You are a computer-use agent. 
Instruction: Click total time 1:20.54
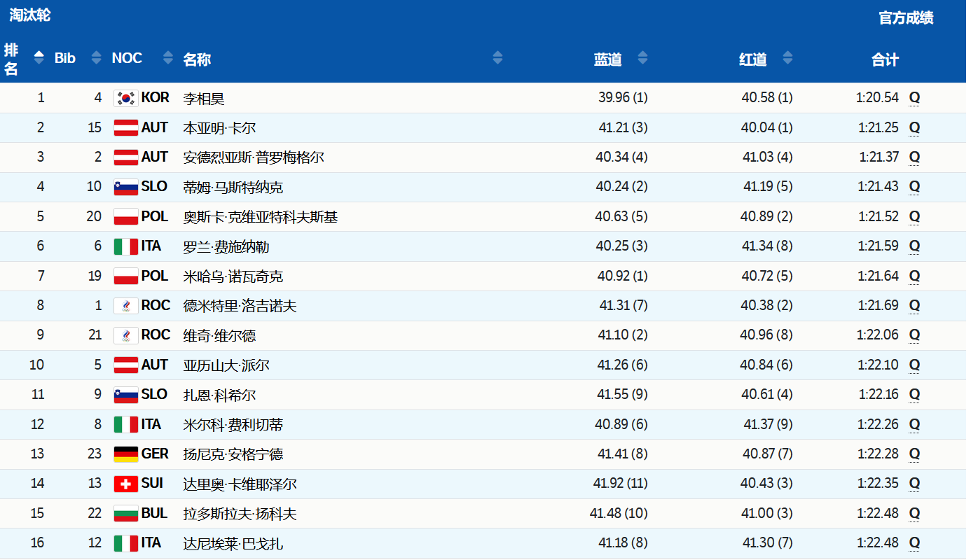pyautogui.click(x=877, y=98)
